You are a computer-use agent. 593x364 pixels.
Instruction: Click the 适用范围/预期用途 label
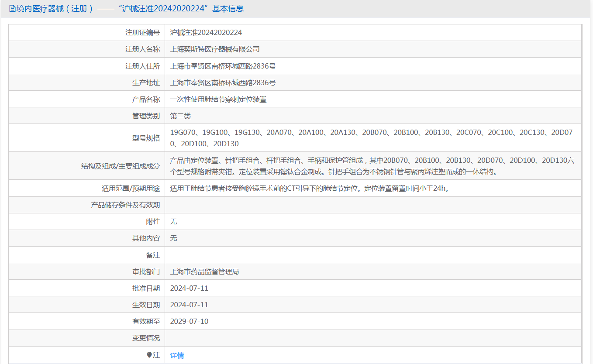click(131, 188)
